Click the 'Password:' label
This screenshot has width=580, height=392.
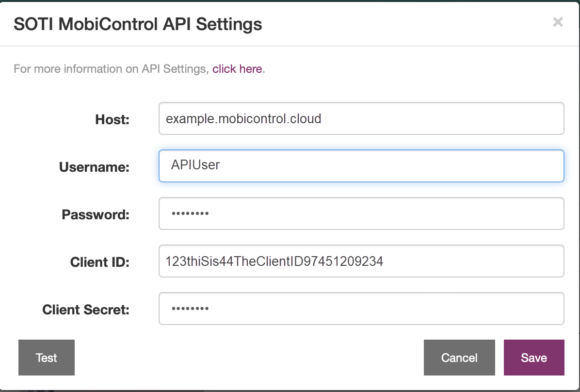coord(96,215)
